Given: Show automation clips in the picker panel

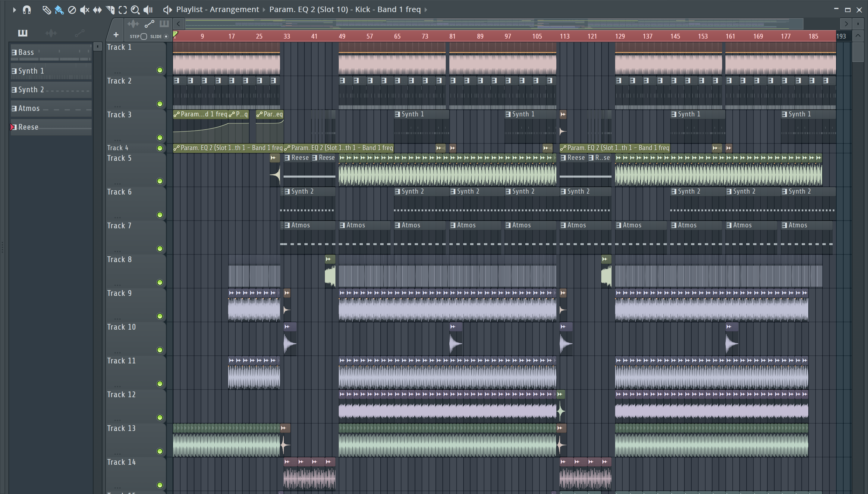Looking at the screenshot, I should click(79, 33).
